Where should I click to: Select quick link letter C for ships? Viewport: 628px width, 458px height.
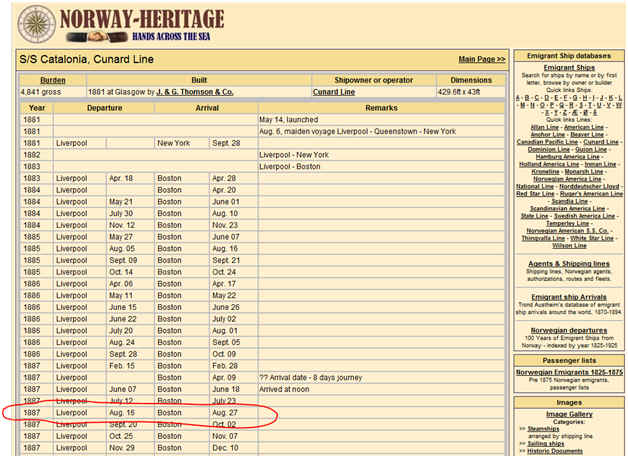point(537,98)
